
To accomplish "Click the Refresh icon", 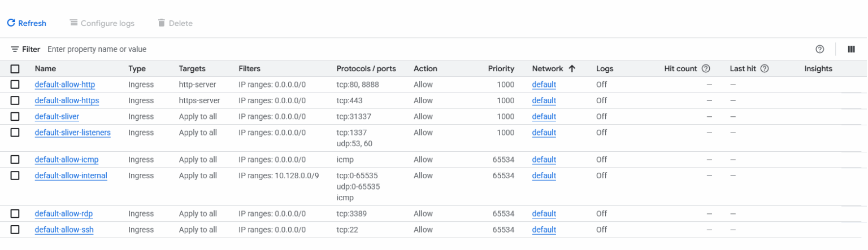I will [x=11, y=23].
